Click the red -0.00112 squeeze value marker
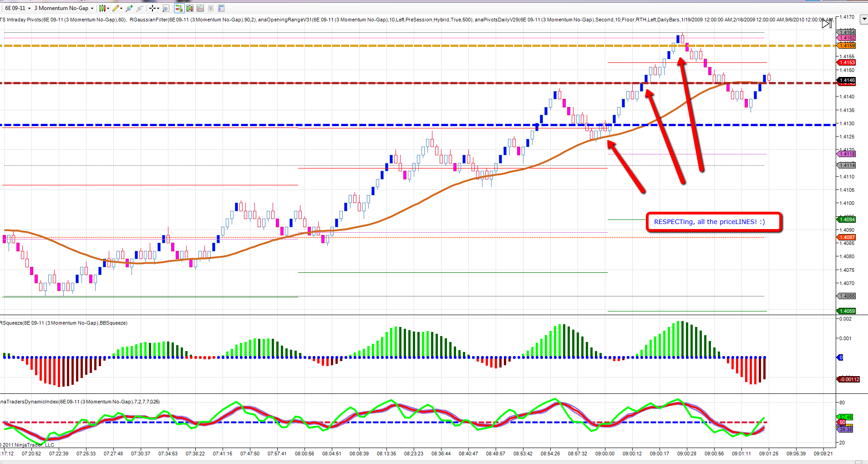The image size is (868, 464). coord(849,379)
